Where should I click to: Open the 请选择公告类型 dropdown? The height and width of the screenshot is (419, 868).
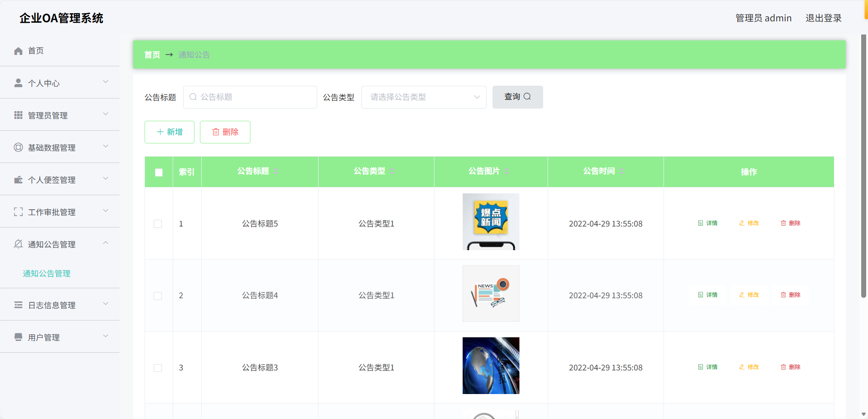[424, 97]
